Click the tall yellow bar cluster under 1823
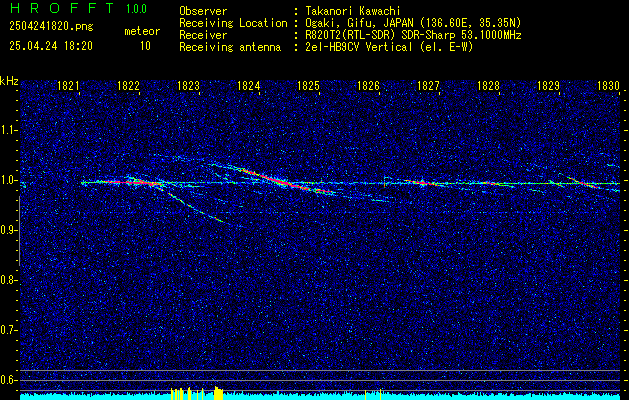Screen dimensions: 629x400 coord(218,393)
